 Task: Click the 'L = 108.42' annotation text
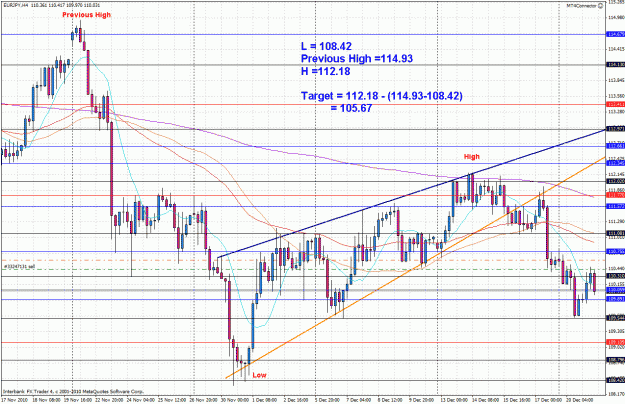tap(326, 46)
